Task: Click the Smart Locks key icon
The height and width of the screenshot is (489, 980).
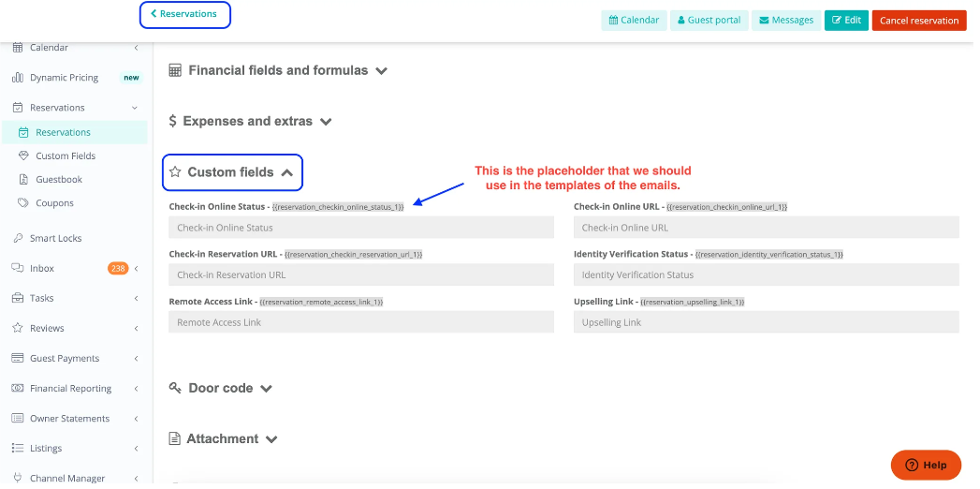Action: pos(18,239)
